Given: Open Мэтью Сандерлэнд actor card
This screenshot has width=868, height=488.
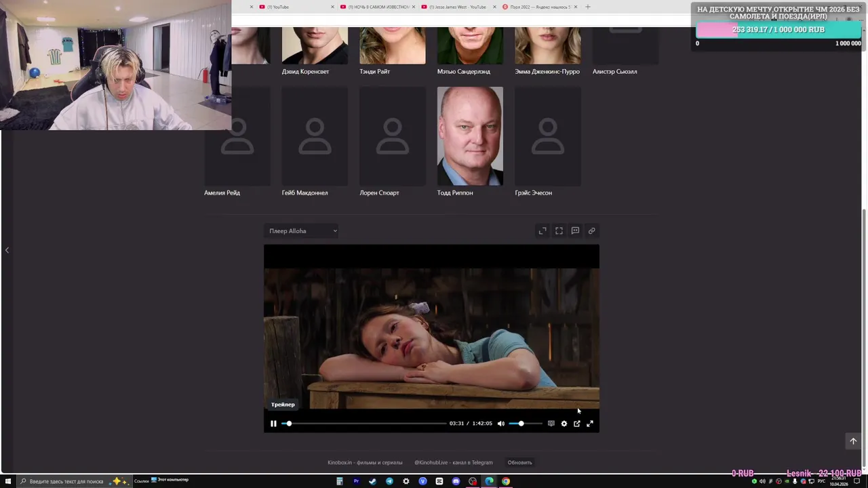Looking at the screenshot, I should (x=470, y=51).
